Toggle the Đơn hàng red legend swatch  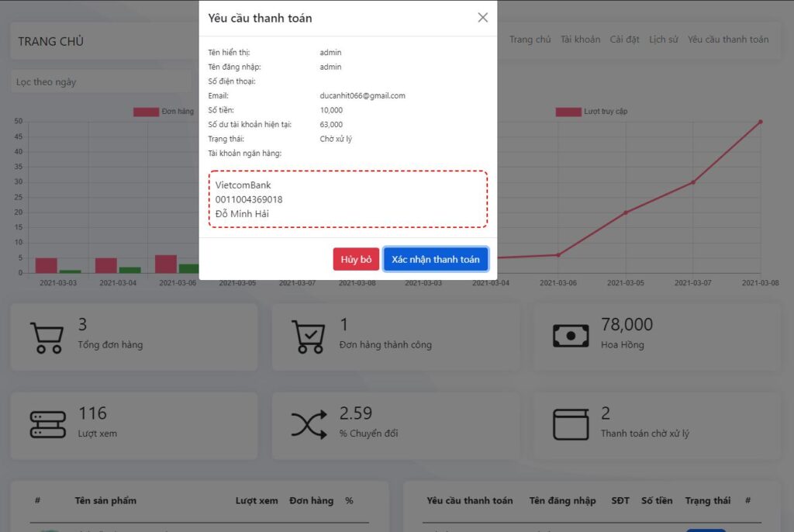146,112
